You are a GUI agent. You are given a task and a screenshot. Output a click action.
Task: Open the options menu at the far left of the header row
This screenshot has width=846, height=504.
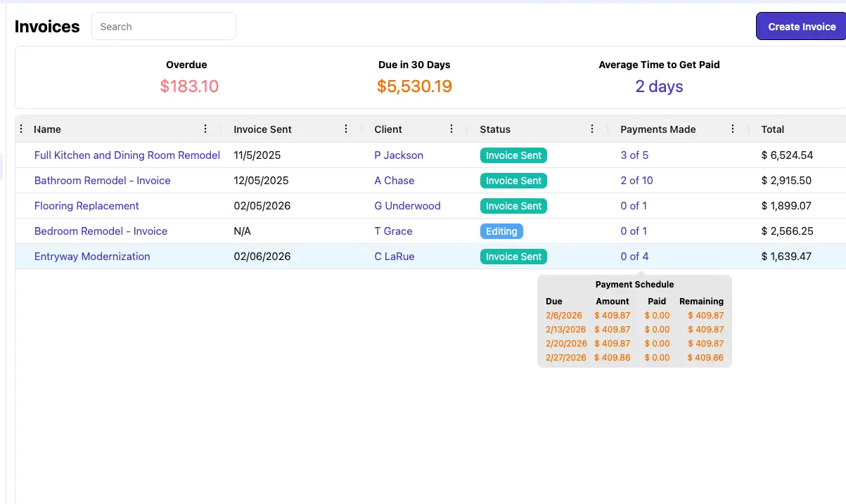[x=21, y=129]
